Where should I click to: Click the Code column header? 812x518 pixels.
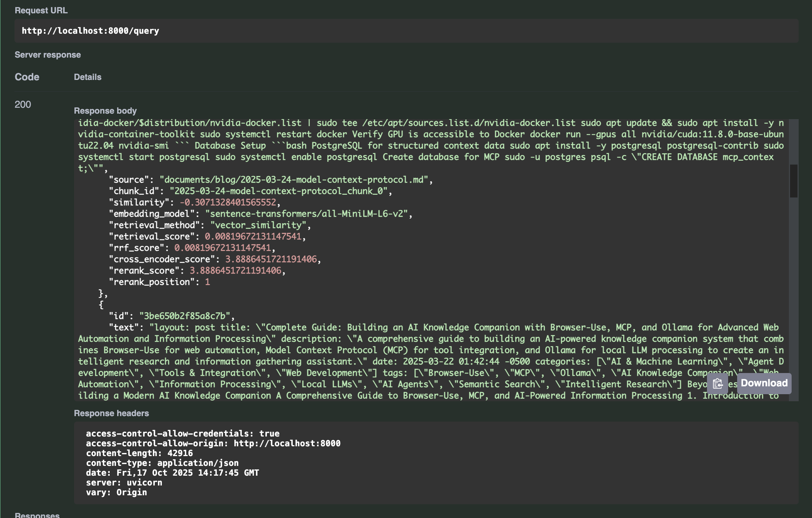pos(27,77)
